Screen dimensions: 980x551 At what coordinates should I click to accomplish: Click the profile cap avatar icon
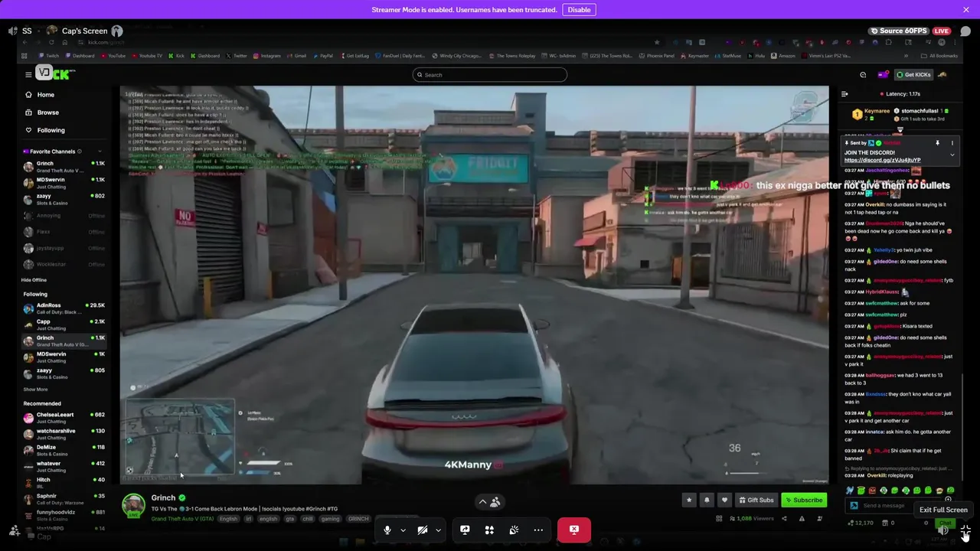tap(942, 74)
